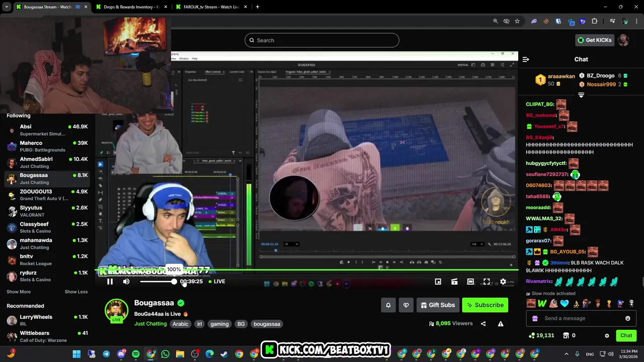Viewport: 644px width, 362px height.
Task: Pause the live stream playback
Action: point(110,282)
